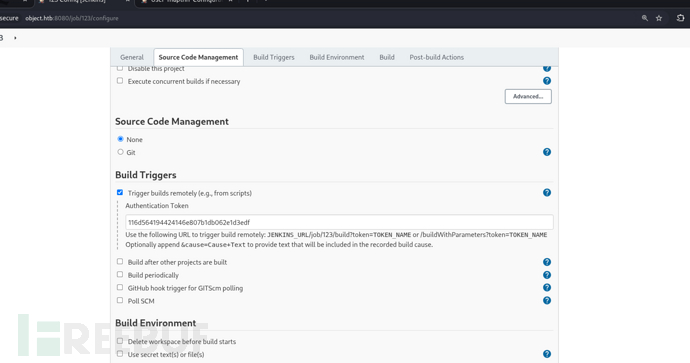Viewport: 690px width, 363px height.
Task: Check Disable this project
Action: coord(120,68)
